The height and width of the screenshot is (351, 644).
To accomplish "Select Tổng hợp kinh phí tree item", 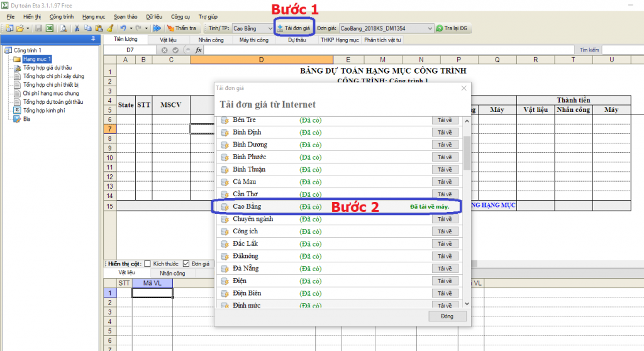I will 44,110.
